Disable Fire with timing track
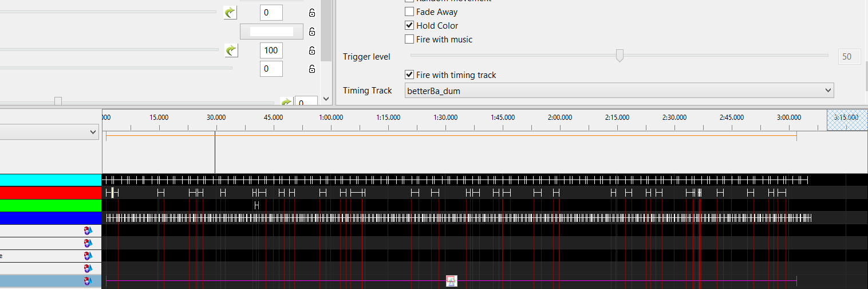 [409, 75]
